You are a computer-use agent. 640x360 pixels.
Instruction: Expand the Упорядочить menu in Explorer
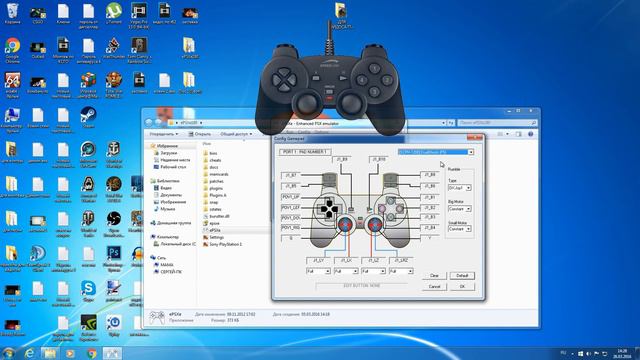[163, 134]
